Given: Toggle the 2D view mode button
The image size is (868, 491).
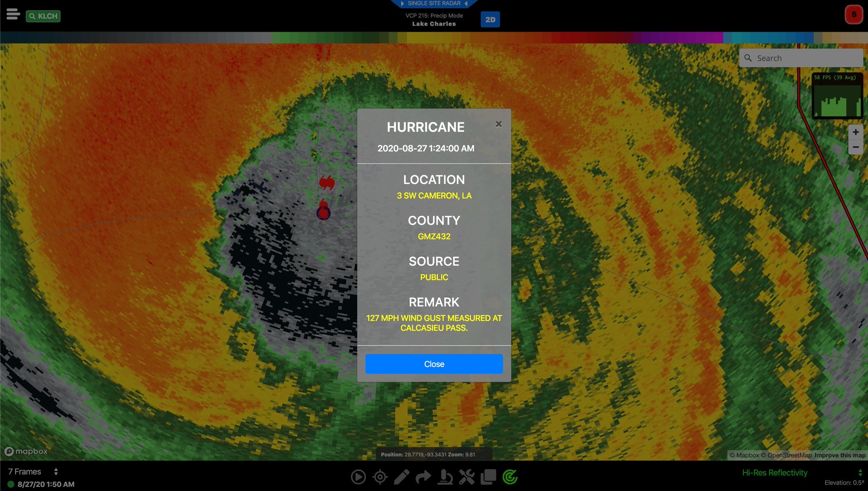Looking at the screenshot, I should (x=490, y=19).
